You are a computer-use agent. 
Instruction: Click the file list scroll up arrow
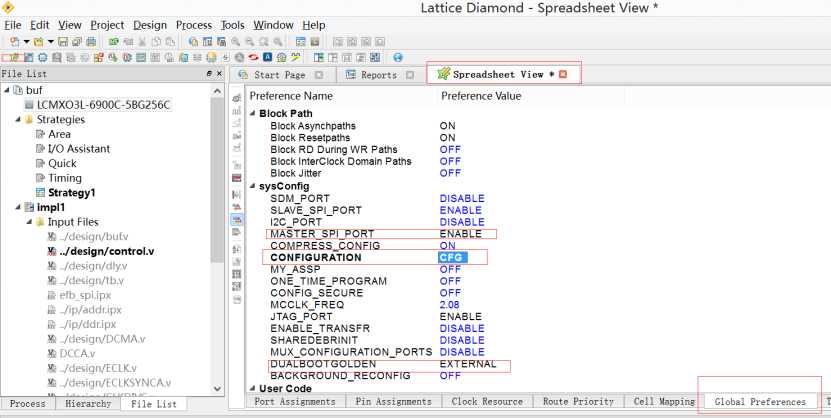click(x=217, y=91)
